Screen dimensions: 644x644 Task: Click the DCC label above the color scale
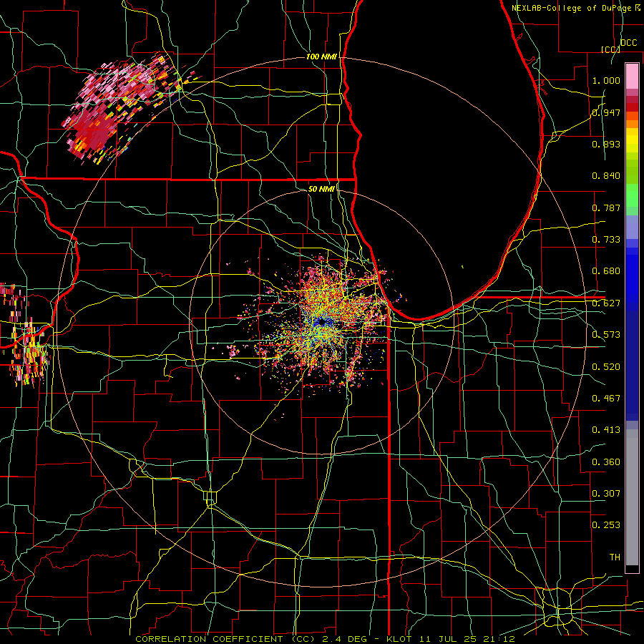pos(628,43)
